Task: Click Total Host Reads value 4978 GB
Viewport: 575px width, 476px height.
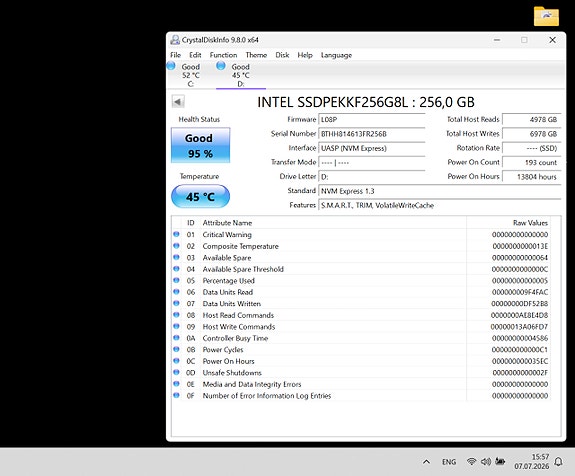Action: (x=531, y=120)
